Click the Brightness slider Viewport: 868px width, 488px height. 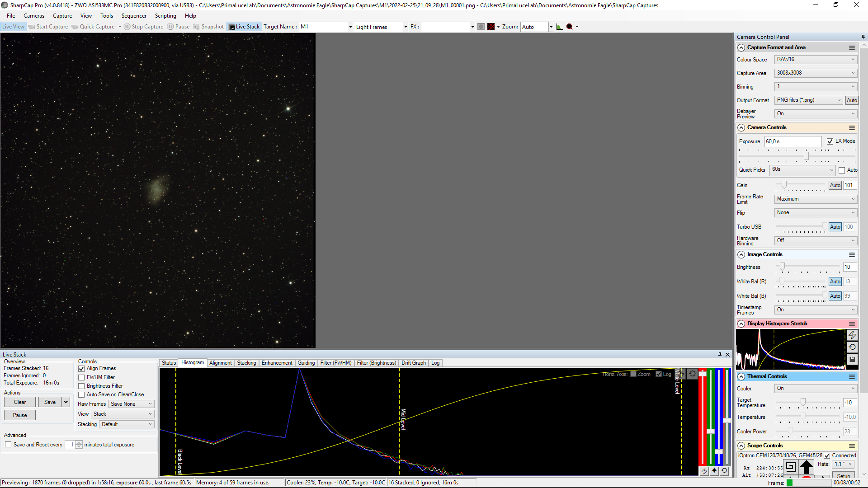[808, 267]
